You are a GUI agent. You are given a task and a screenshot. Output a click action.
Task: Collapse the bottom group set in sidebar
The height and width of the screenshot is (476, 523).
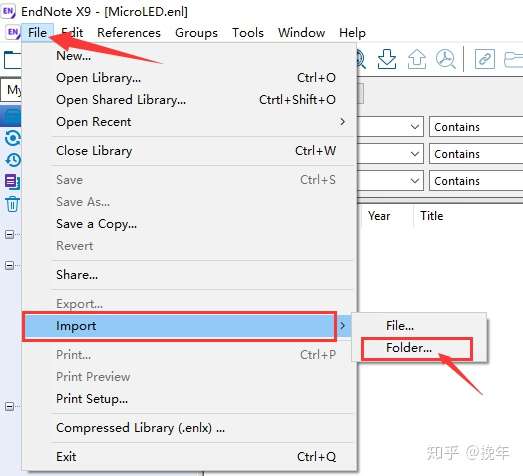coord(9,407)
